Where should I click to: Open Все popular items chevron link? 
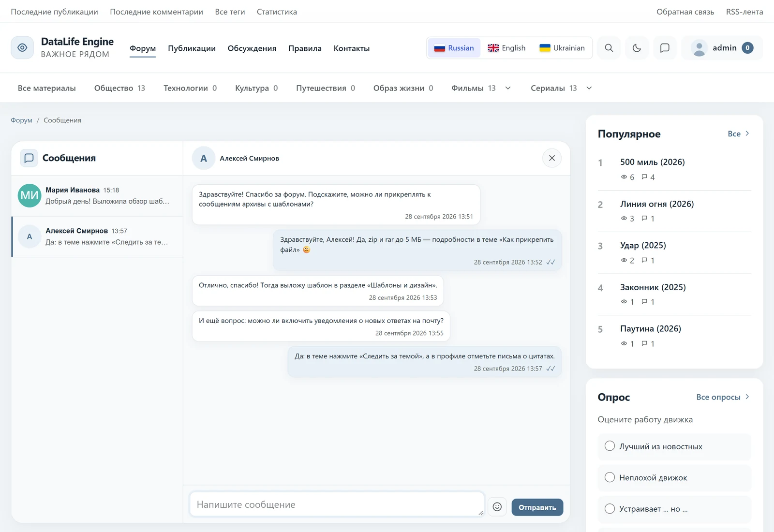(x=739, y=133)
